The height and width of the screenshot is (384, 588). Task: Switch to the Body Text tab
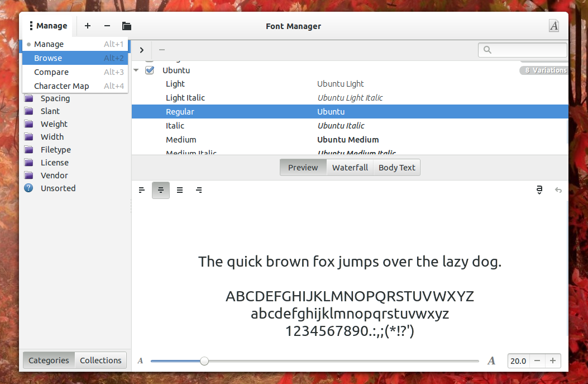pos(397,168)
